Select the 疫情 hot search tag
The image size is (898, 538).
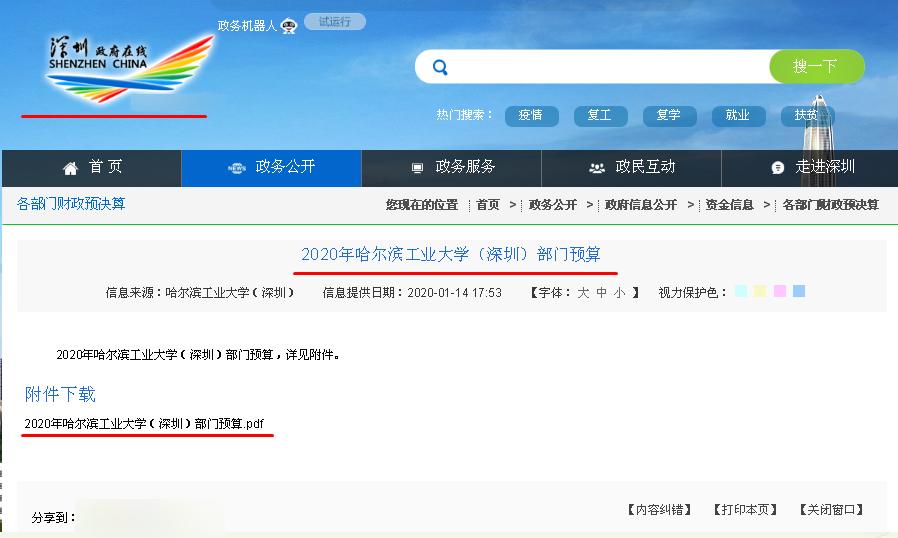[x=531, y=116]
